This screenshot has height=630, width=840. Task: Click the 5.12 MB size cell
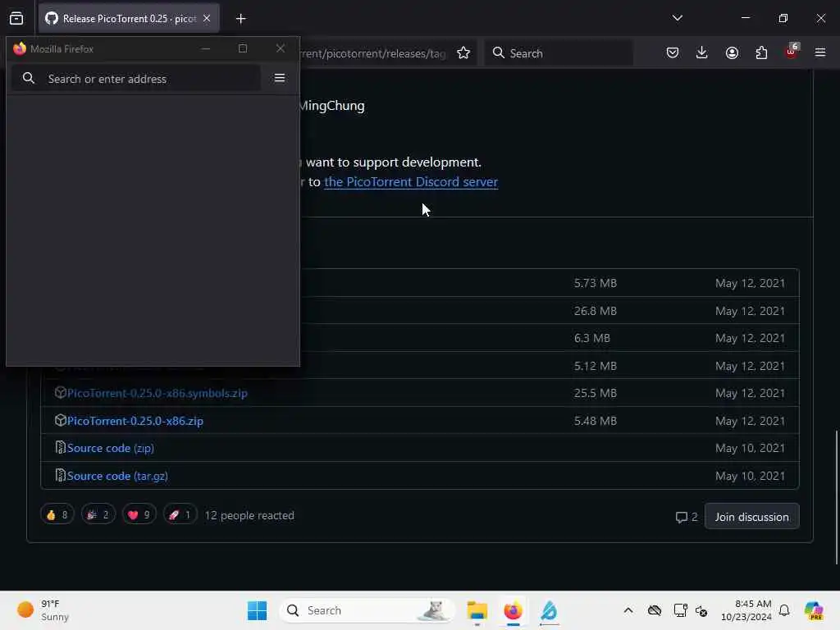coord(596,366)
